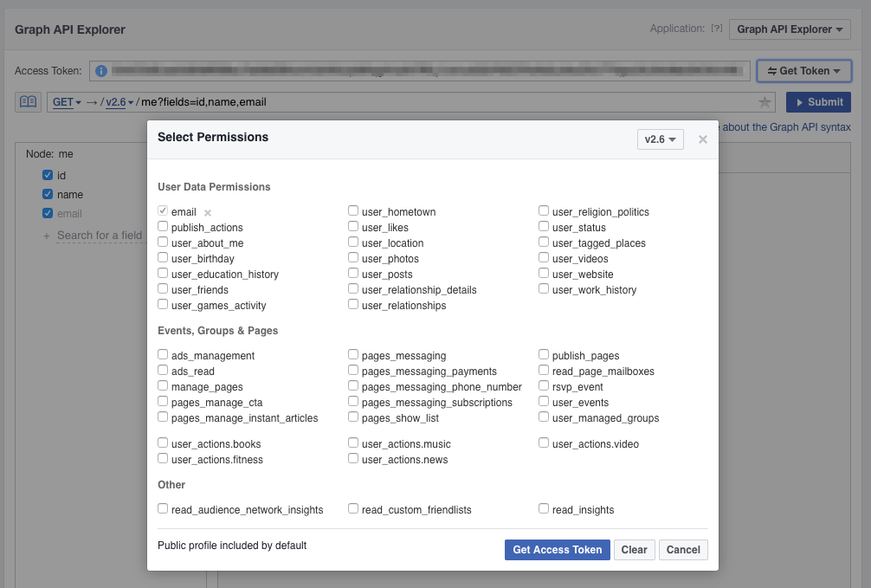Enable user_photos permission

coord(353,257)
